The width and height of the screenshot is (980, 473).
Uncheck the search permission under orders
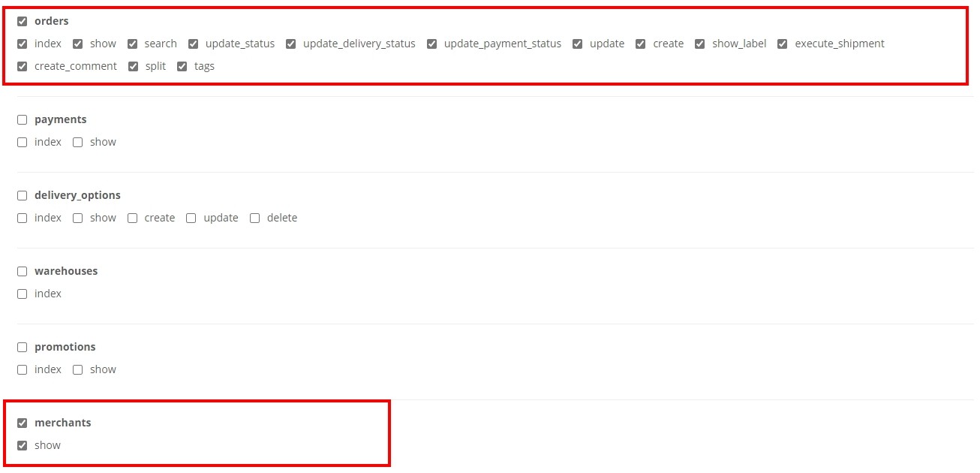click(133, 44)
